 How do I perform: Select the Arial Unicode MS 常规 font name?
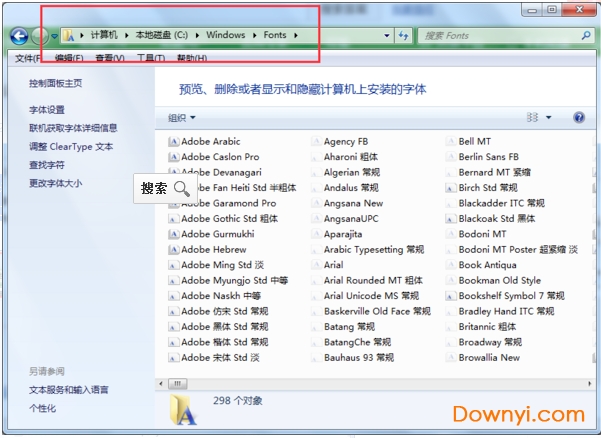371,296
